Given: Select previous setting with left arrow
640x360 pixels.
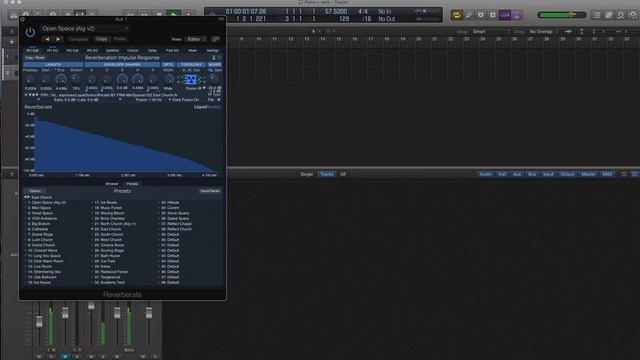Looking at the screenshot, I should coord(47,39).
